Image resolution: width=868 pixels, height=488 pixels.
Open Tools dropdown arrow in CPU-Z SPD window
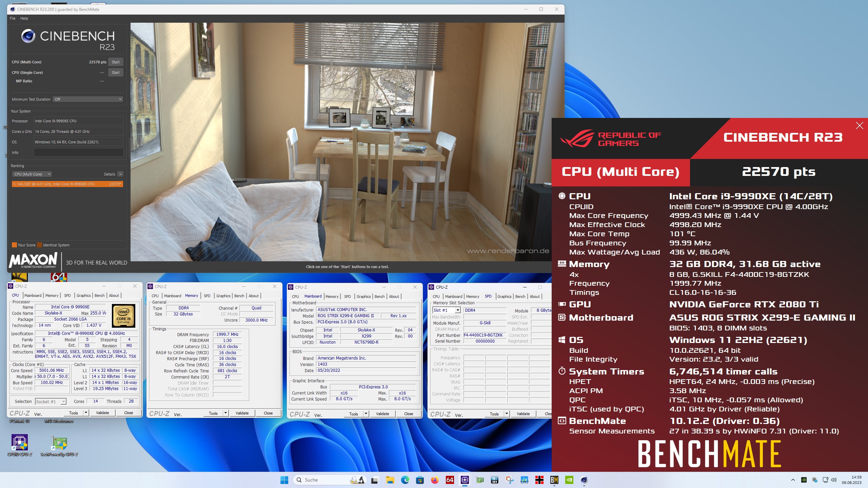tap(507, 414)
